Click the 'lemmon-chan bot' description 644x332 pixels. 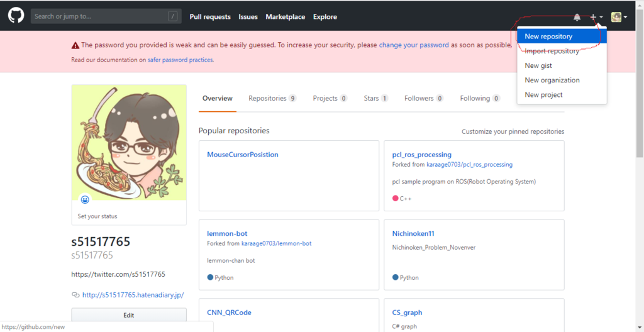[x=231, y=261]
